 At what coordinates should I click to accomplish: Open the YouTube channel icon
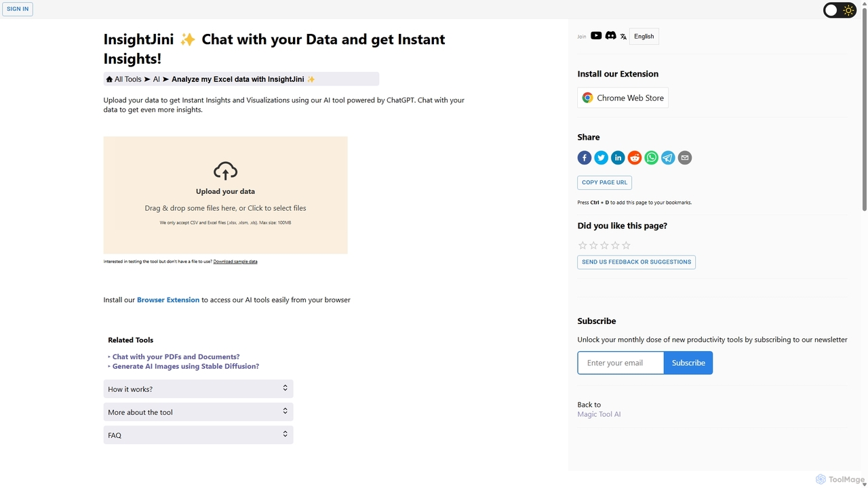pyautogui.click(x=596, y=36)
